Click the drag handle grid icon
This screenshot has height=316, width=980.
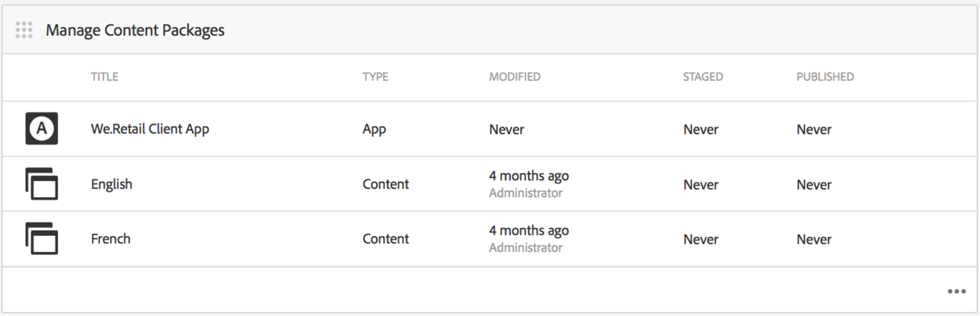[x=24, y=30]
